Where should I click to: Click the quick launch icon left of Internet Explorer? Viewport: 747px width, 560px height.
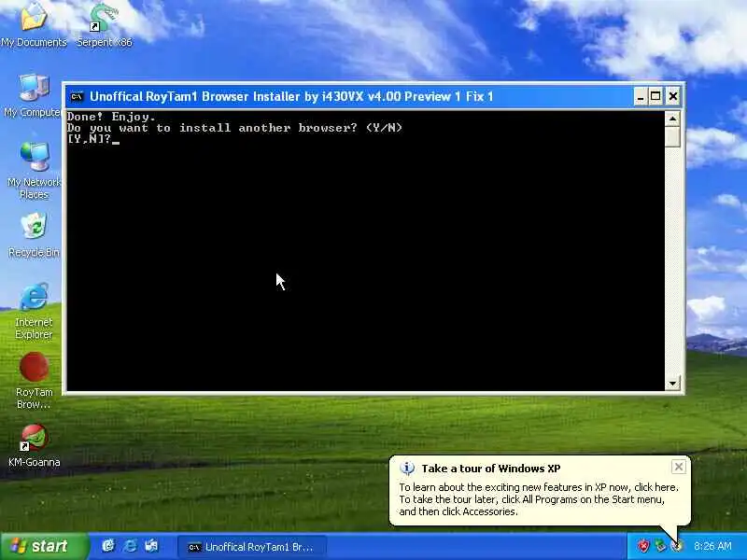[x=108, y=546]
